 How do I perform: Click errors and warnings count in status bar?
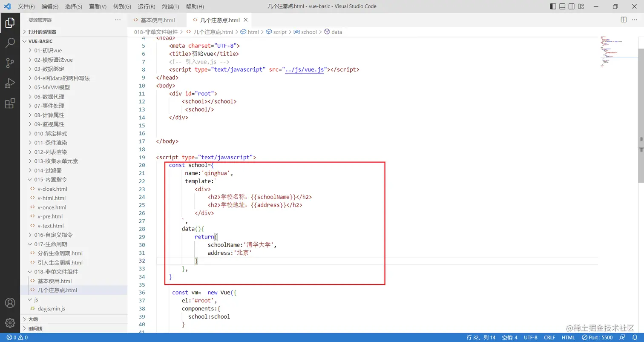coord(17,337)
